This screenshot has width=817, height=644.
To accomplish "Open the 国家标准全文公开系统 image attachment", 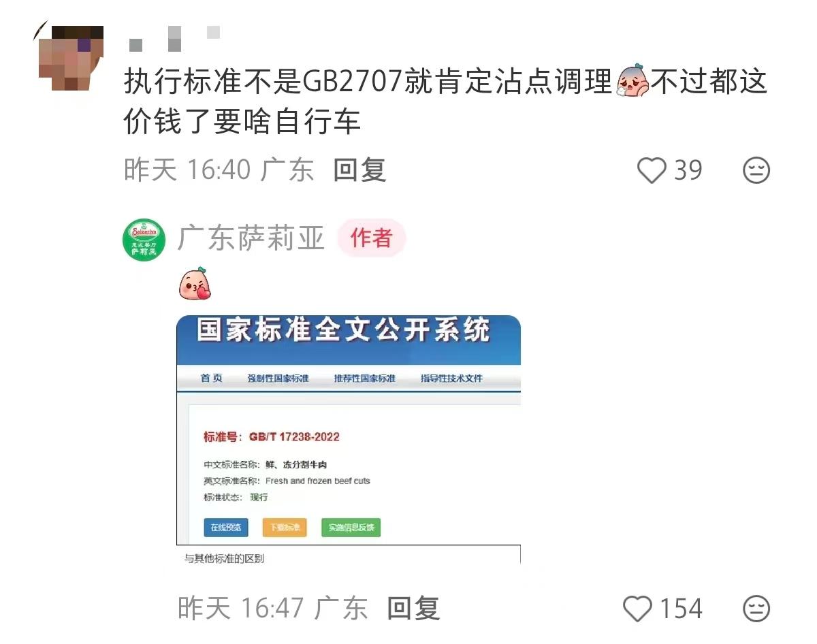I will pyautogui.click(x=349, y=439).
